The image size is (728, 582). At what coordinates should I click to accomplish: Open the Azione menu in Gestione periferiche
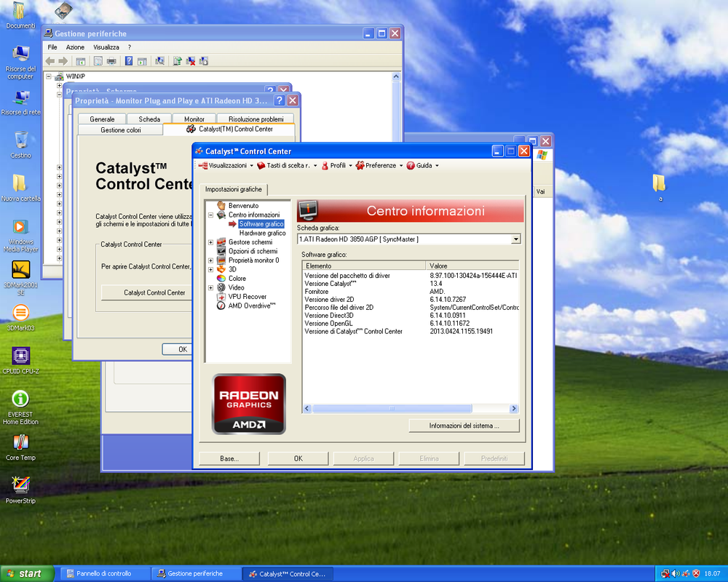(75, 47)
